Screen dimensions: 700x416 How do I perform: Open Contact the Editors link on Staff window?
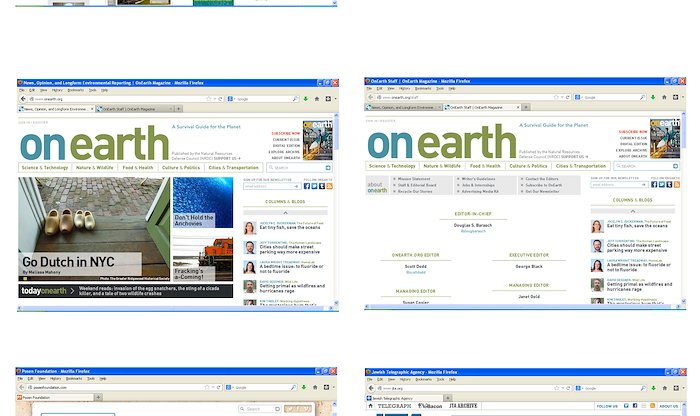coord(542,179)
